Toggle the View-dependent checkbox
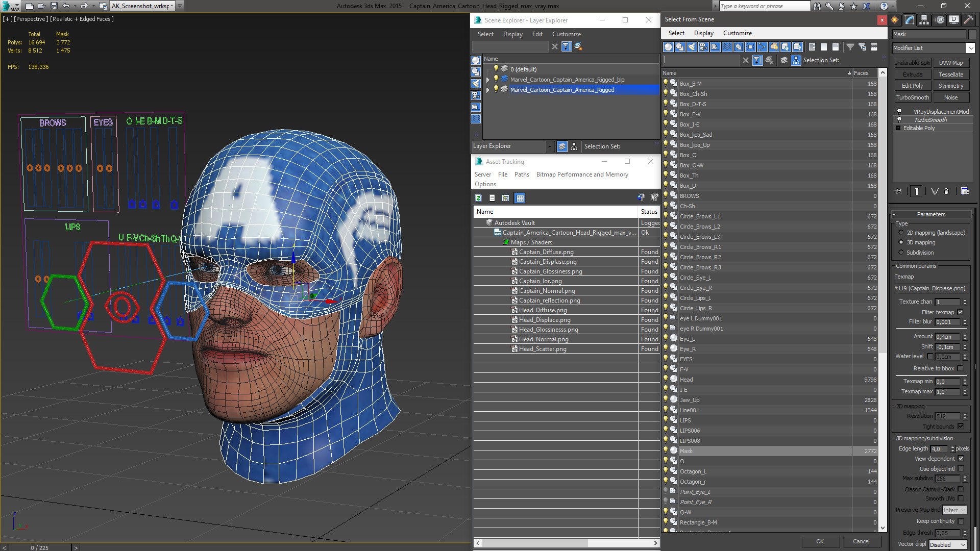Viewport: 980px width, 551px height. point(961,459)
